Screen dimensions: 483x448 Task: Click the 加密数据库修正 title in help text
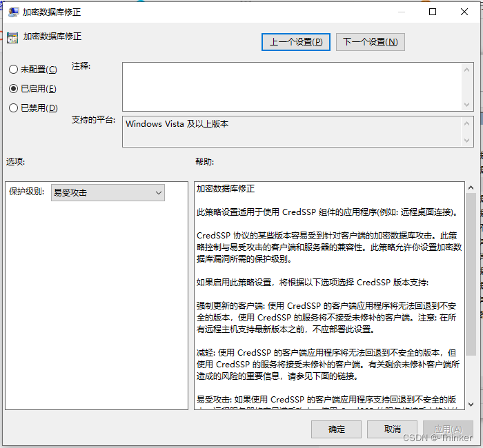226,189
